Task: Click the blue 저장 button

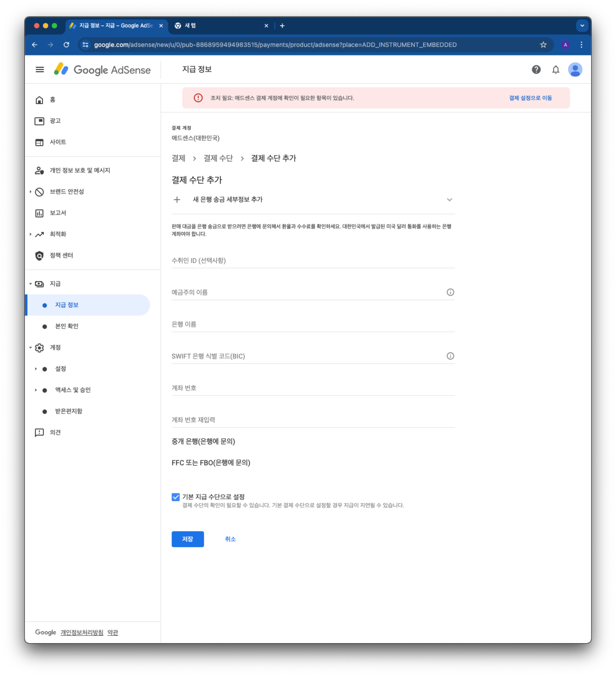Action: coord(188,539)
